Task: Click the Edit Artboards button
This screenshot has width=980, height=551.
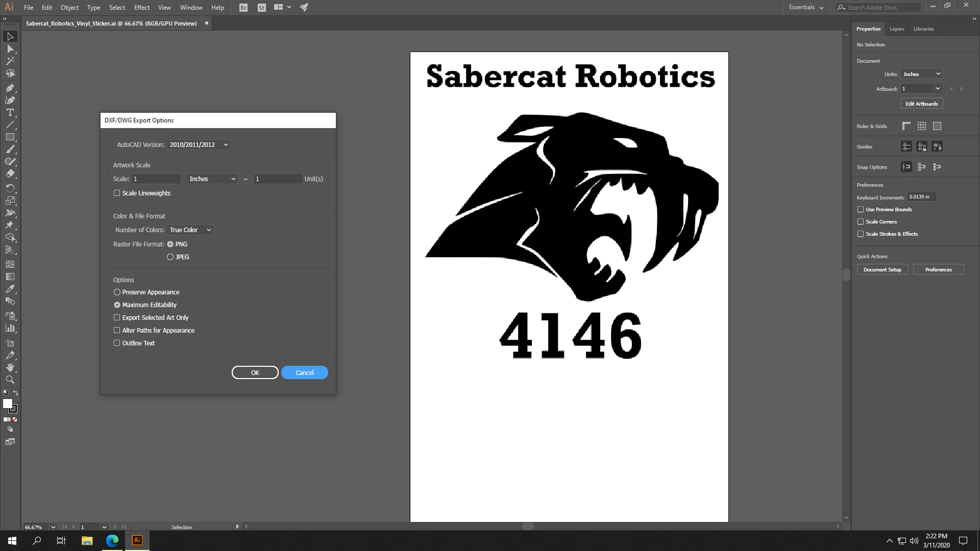Action: pos(921,104)
